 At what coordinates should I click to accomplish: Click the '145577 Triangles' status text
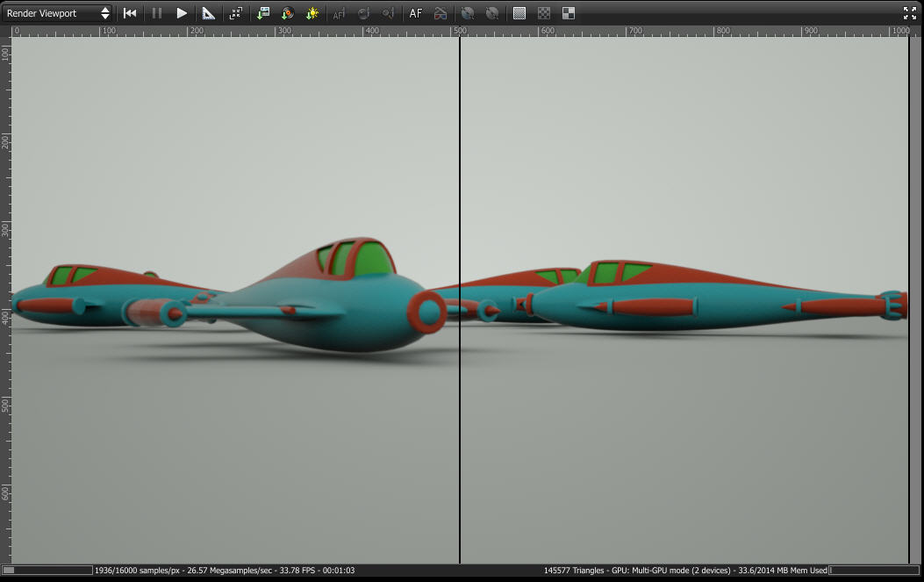[574, 571]
